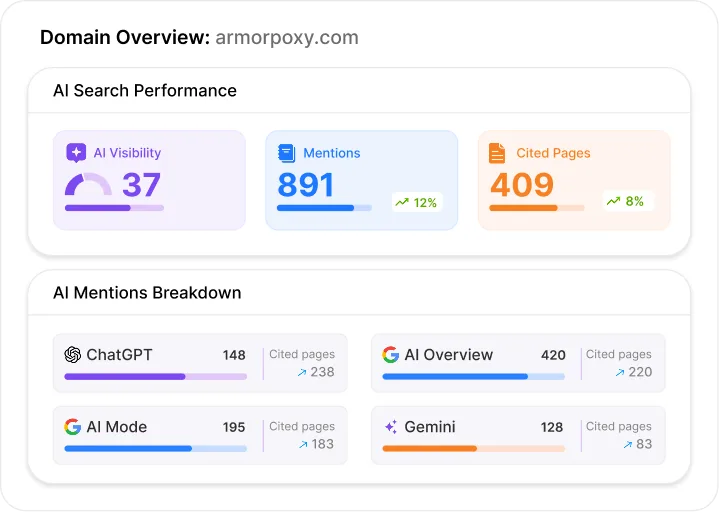
Task: Click the AI Mode mentions value 195
Action: pyautogui.click(x=234, y=427)
